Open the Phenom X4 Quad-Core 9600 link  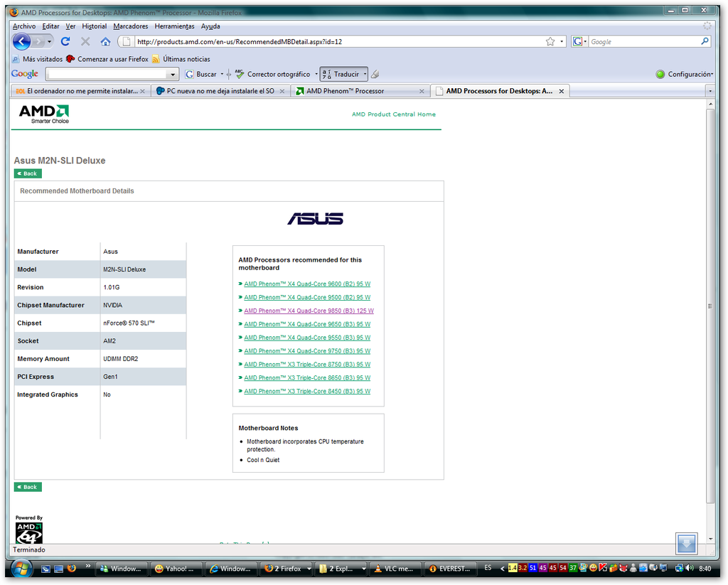point(307,284)
